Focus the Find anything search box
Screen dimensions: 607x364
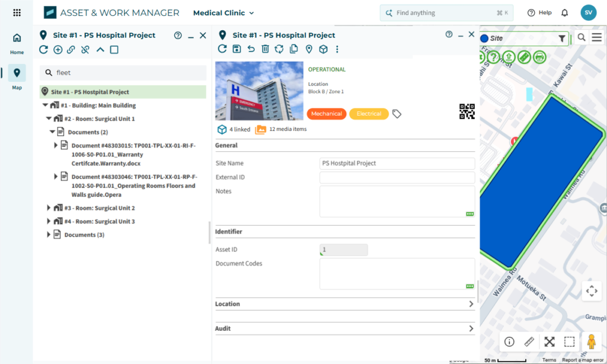(x=446, y=13)
